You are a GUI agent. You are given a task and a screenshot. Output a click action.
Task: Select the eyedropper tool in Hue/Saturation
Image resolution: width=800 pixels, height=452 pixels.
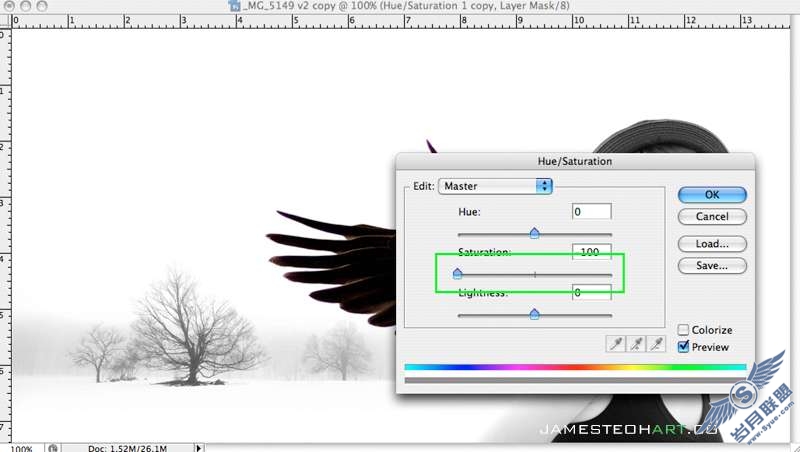616,344
